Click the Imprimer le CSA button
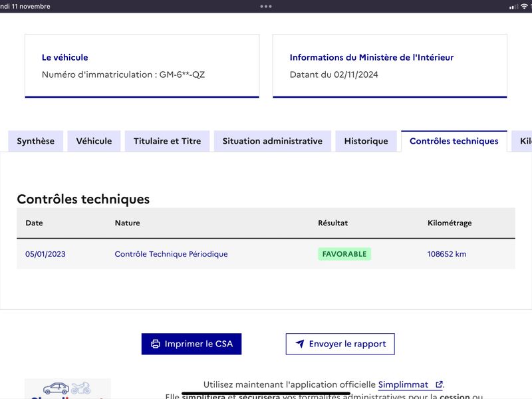The width and height of the screenshot is (532, 399). [192, 344]
